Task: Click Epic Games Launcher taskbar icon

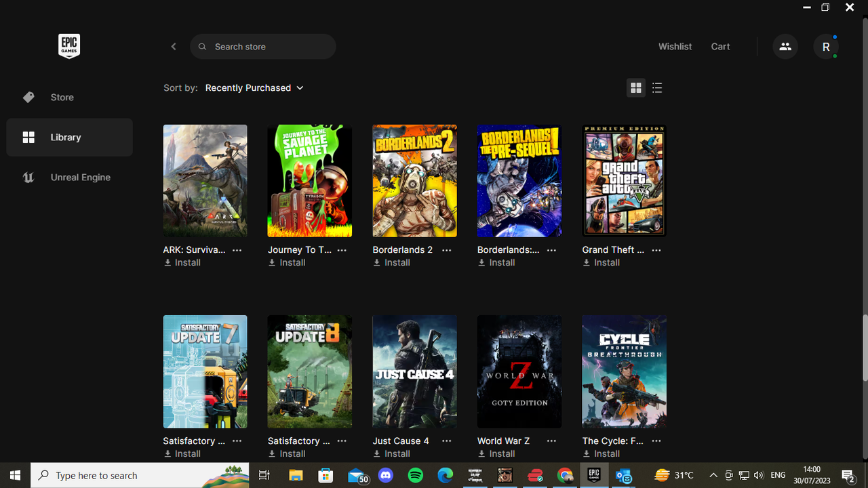Action: 594,475
